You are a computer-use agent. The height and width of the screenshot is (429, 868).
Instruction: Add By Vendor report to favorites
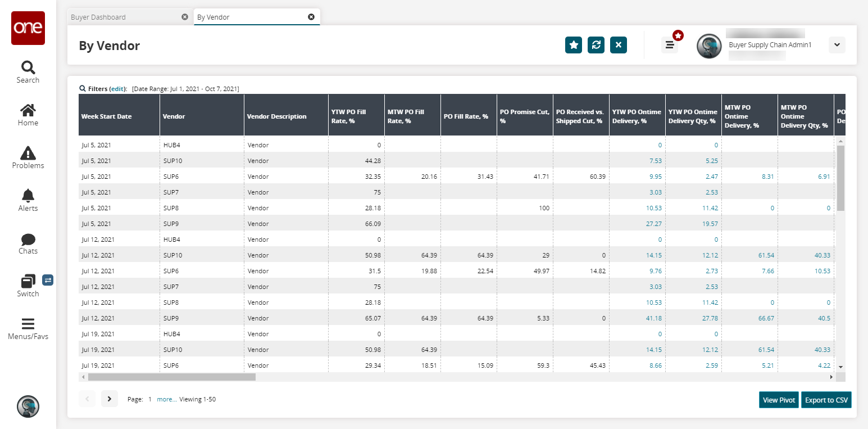tap(574, 45)
